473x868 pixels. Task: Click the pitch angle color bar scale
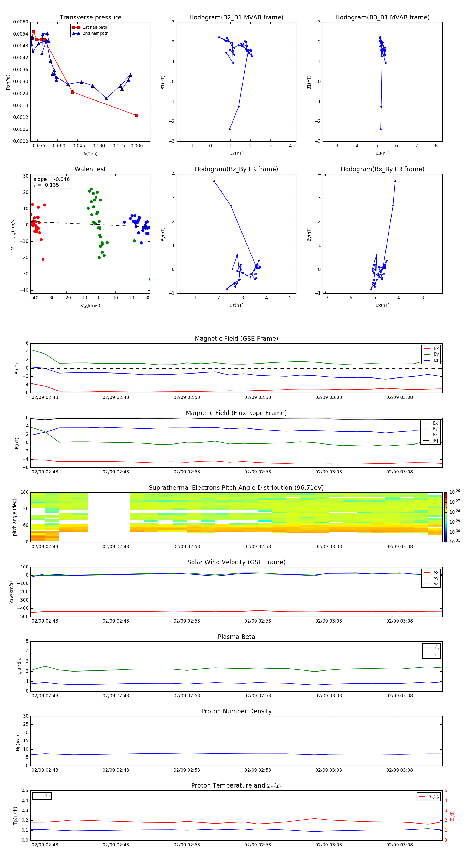click(446, 517)
